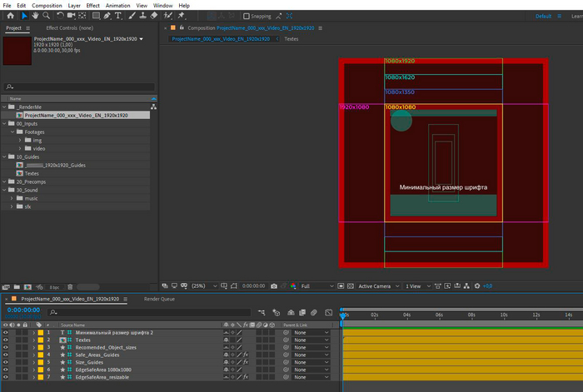
Task: Click the 04s mark on the timeline ruler
Action: tap(406, 315)
